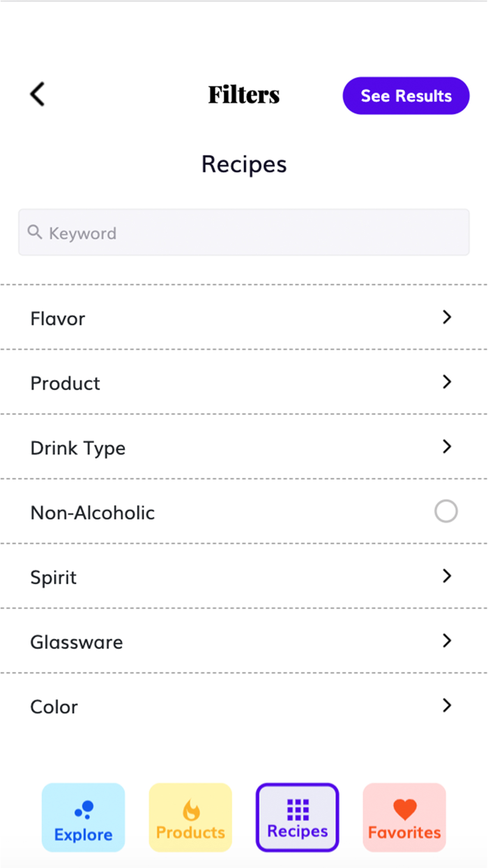Screen dimensions: 488x868
Task: Click the grid icon on Recipes tab
Action: pos(297,807)
